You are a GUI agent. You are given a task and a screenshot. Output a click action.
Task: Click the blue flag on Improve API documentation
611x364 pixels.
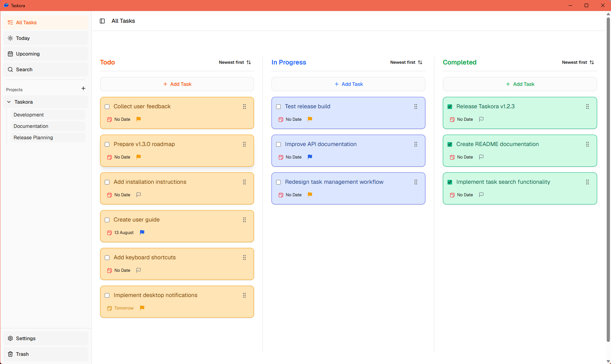point(310,157)
